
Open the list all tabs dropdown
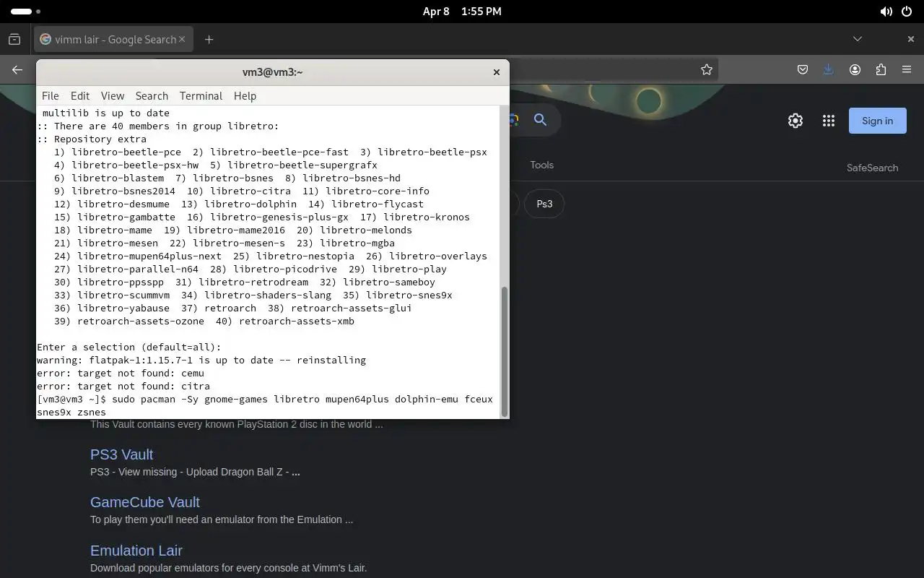coord(858,39)
